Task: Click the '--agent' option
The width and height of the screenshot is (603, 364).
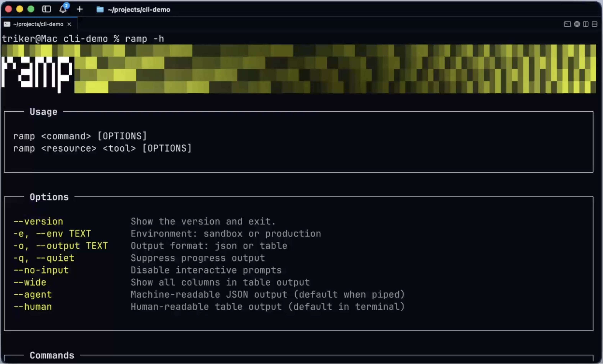Action: pos(33,295)
